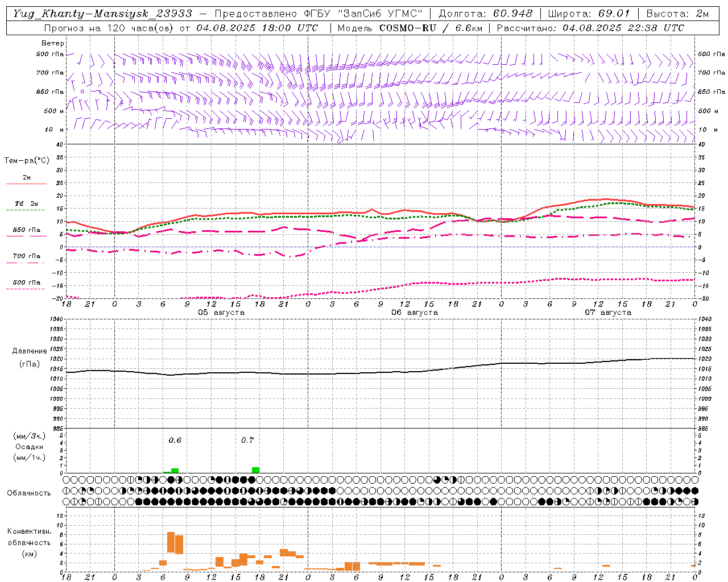Click the Долгота: 60.948 value

point(486,14)
